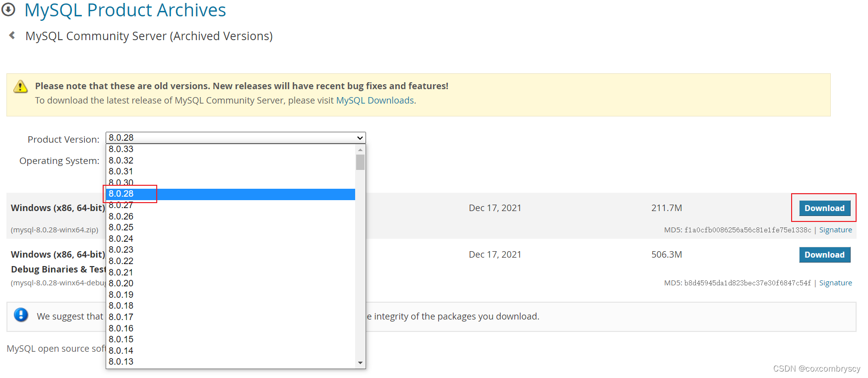Click the Debug Binaries & Test row title
Image resolution: width=868 pixels, height=378 pixels.
[x=59, y=270]
